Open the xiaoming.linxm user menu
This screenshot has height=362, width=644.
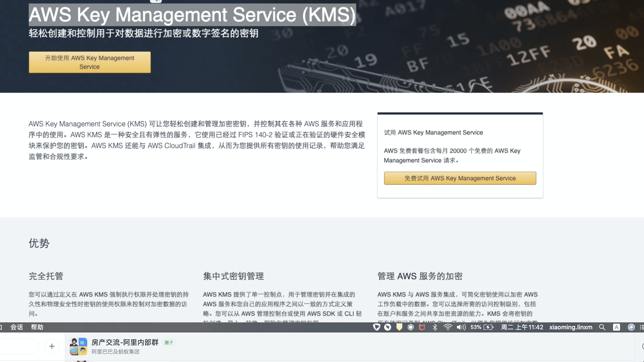coord(571,327)
